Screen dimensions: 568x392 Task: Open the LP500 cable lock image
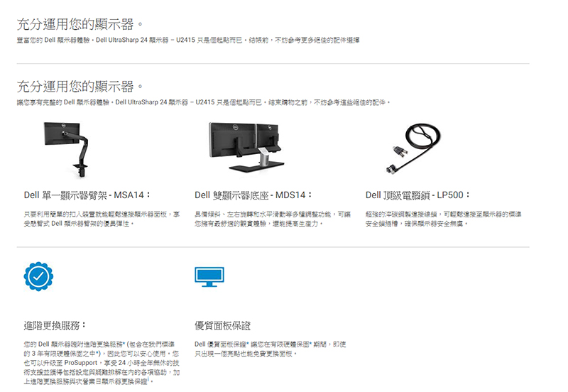414,148
